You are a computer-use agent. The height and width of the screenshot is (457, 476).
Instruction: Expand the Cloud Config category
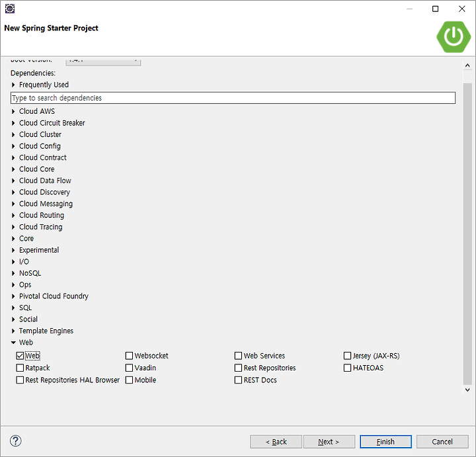[x=13, y=146]
